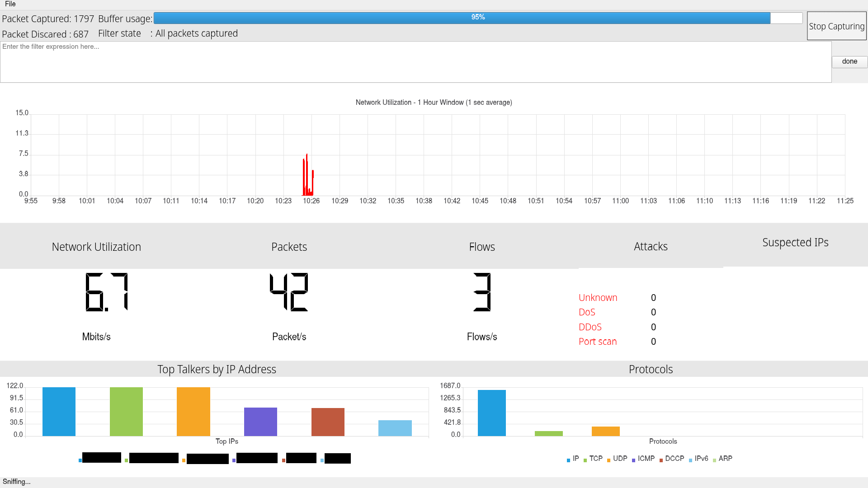Image resolution: width=868 pixels, height=488 pixels.
Task: Click the Port scan count value 0
Action: pyautogui.click(x=653, y=342)
